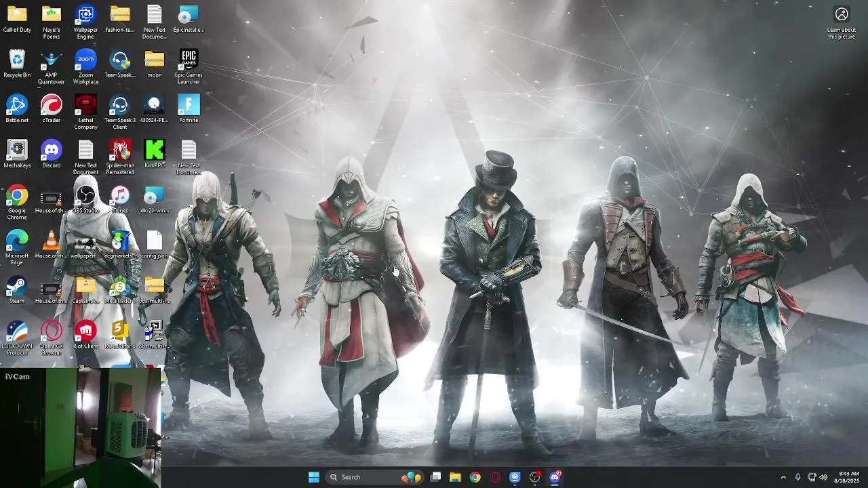Select the ecgmarkets installer icon
This screenshot has width=868, height=488.
click(x=120, y=245)
